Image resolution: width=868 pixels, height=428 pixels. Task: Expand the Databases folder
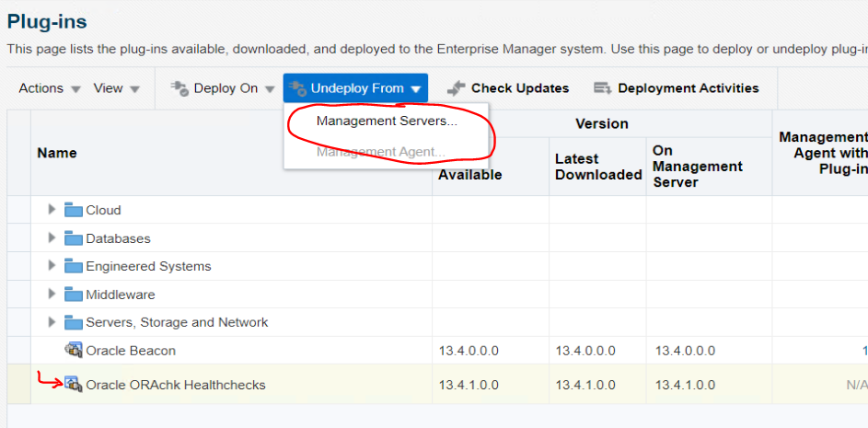coord(52,237)
